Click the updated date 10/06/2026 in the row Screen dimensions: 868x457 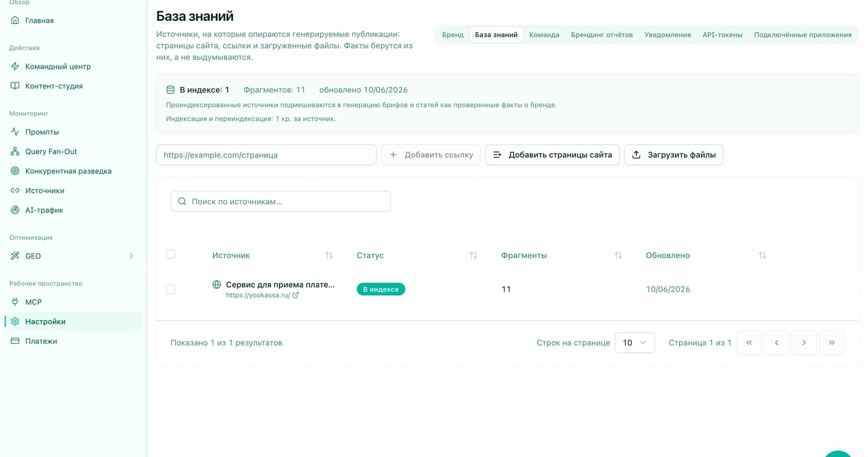tap(668, 289)
